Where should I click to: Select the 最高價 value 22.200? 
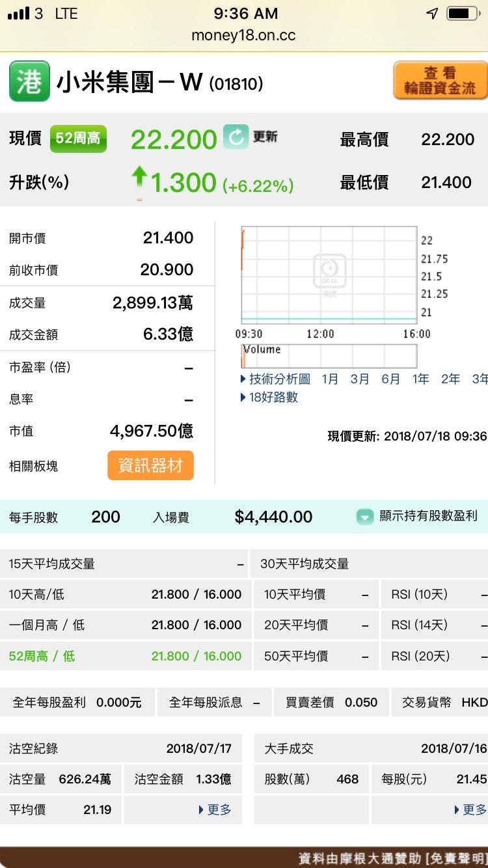448,139
